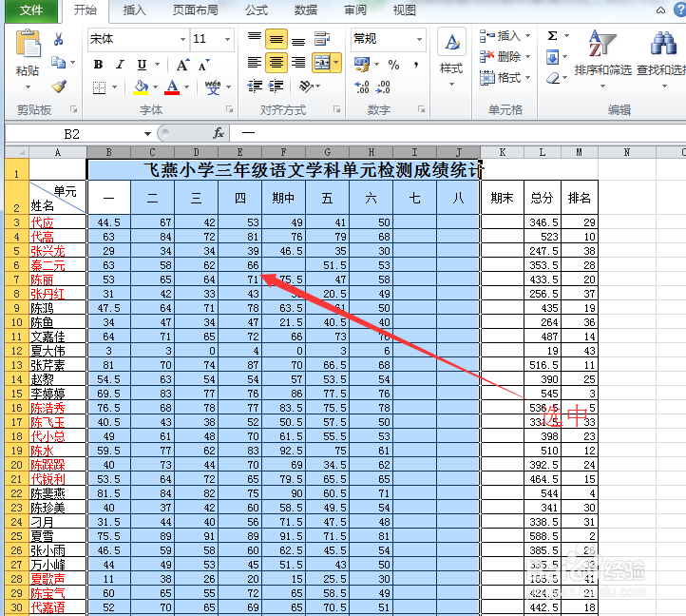Switch to the 插入 Insert tab

[x=134, y=10]
